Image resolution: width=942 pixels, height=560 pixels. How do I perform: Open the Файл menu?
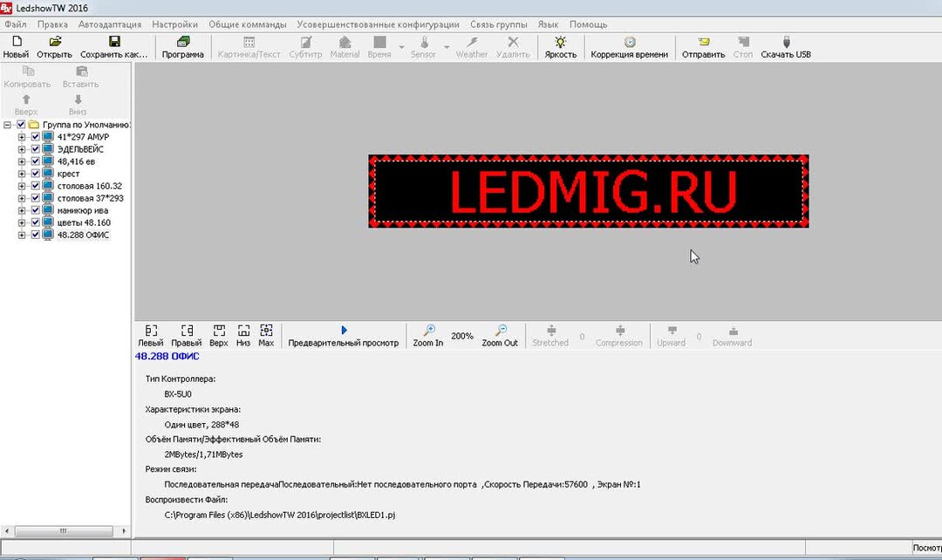click(16, 24)
